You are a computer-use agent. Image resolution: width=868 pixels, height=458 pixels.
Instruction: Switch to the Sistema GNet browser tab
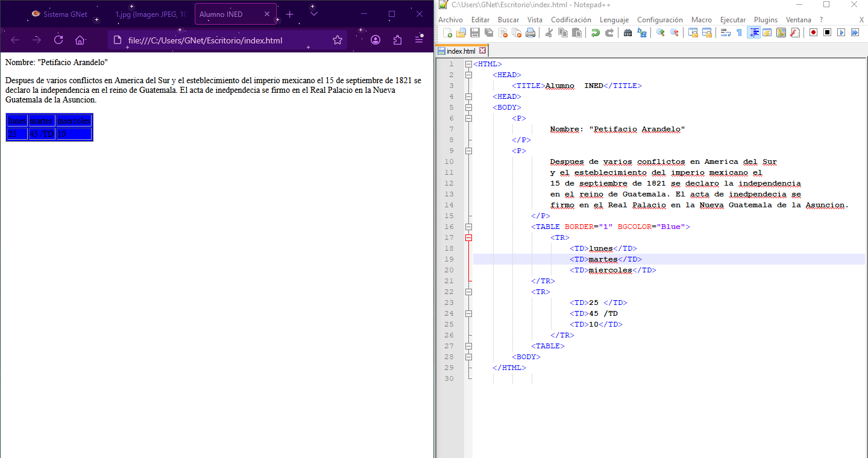[60, 14]
